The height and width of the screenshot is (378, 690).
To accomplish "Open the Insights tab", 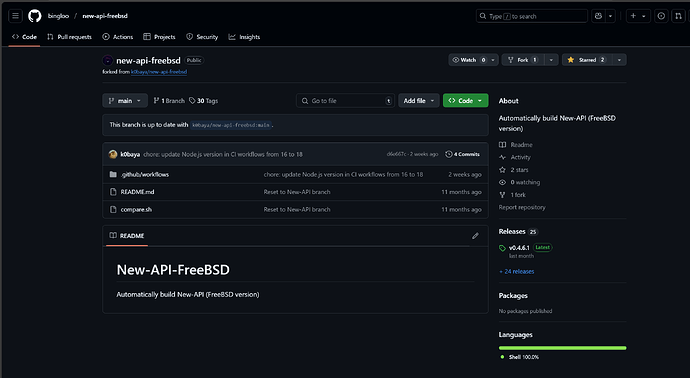I will point(244,37).
